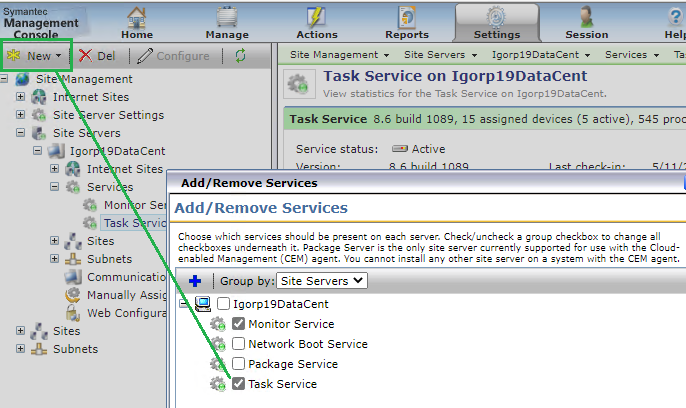The height and width of the screenshot is (408, 686).
Task: Collapse the Site Management tree node
Action: 4,79
